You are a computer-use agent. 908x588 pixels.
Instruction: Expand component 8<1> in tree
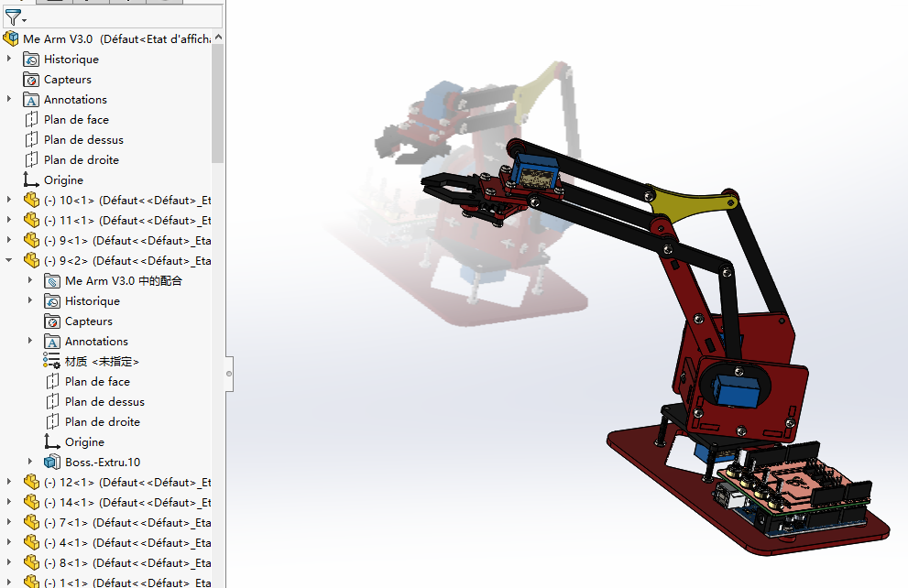pyautogui.click(x=8, y=562)
